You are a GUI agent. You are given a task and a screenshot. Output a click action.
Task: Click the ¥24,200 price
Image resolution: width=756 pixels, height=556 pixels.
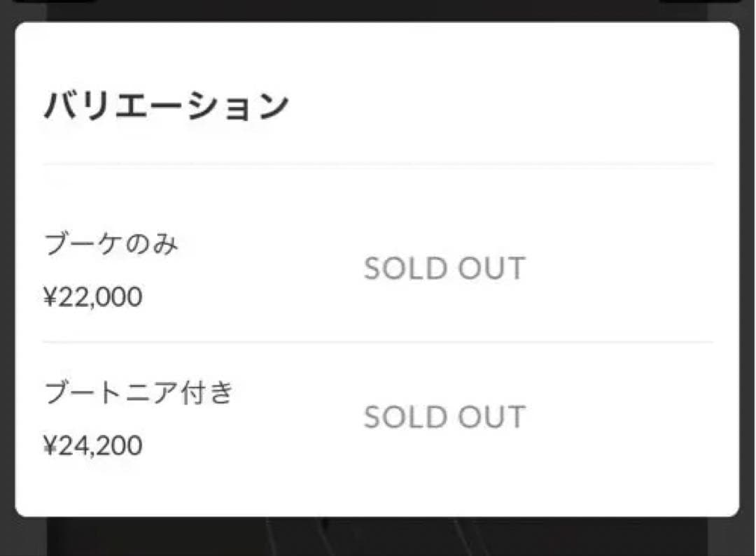tap(92, 445)
